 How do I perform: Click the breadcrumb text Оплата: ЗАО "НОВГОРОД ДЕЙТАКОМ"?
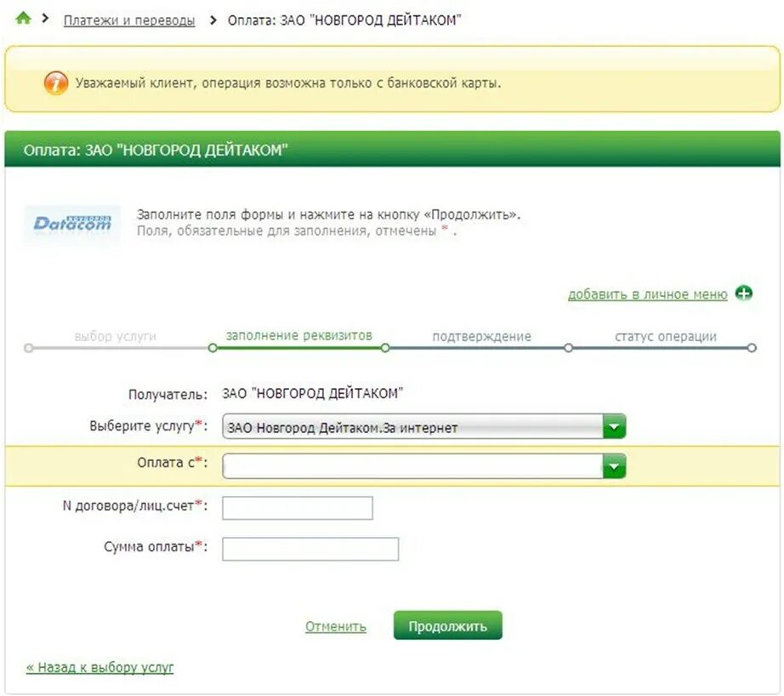[x=344, y=20]
